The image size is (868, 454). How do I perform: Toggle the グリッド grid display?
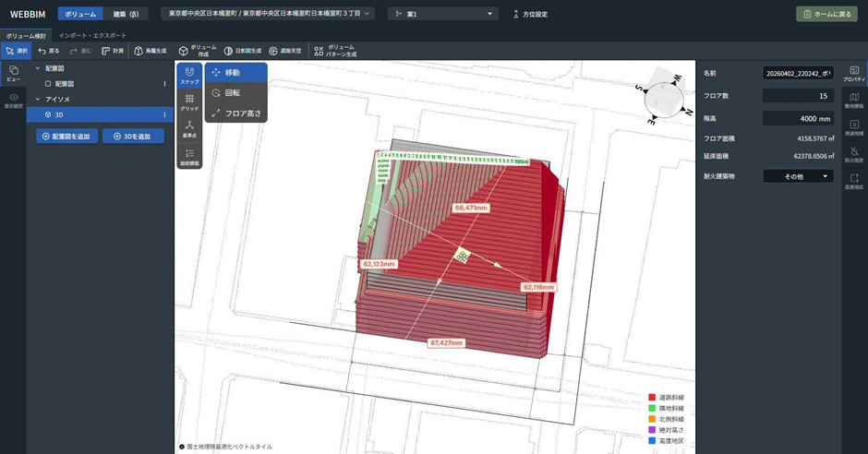point(189,102)
